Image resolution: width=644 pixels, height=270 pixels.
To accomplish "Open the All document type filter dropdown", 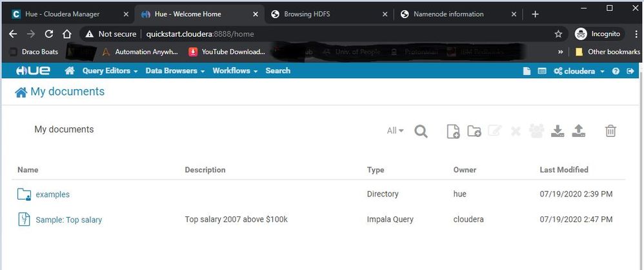I will (x=395, y=130).
